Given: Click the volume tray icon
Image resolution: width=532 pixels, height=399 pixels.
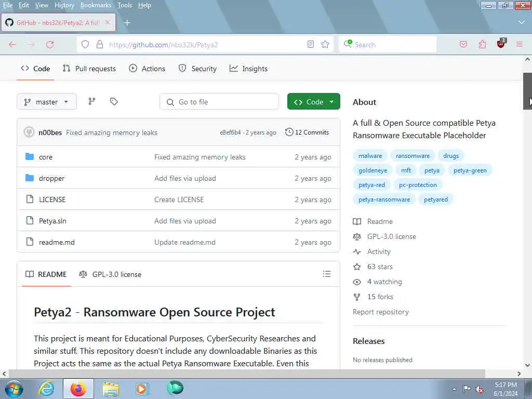Looking at the screenshot, I should [480, 389].
